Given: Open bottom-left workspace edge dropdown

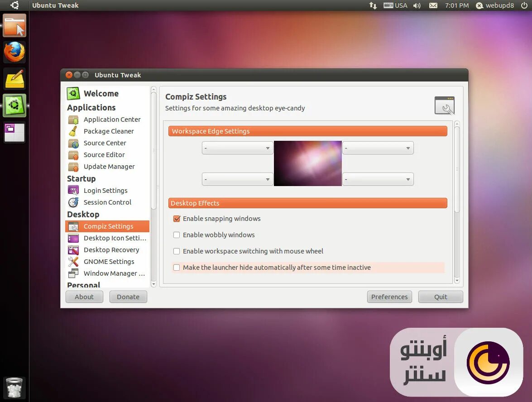Looking at the screenshot, I should point(238,179).
